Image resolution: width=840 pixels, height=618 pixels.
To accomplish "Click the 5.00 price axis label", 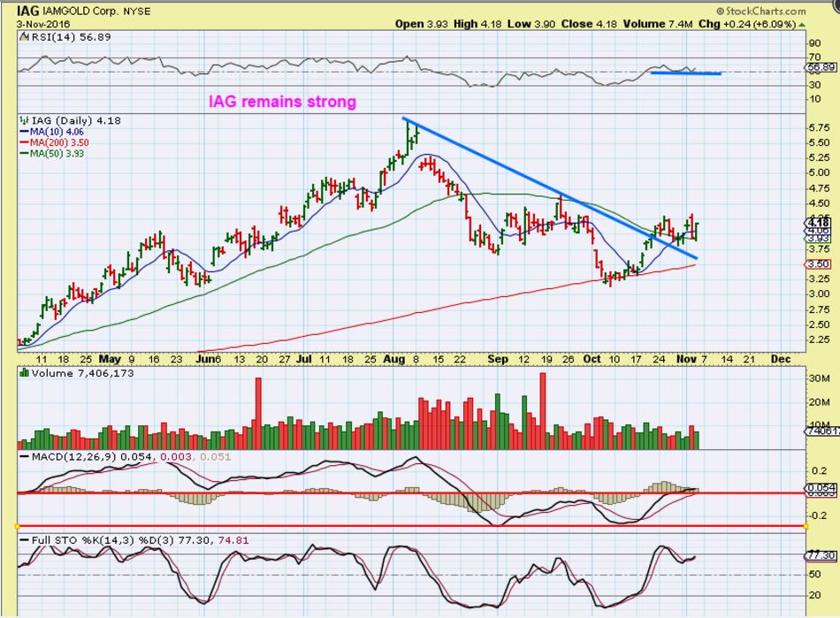I will 821,173.
